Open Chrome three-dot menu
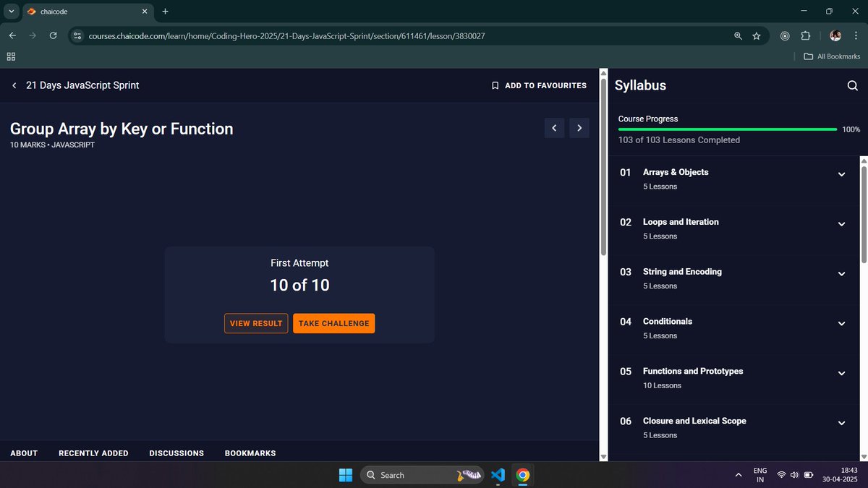868x488 pixels. click(x=855, y=35)
